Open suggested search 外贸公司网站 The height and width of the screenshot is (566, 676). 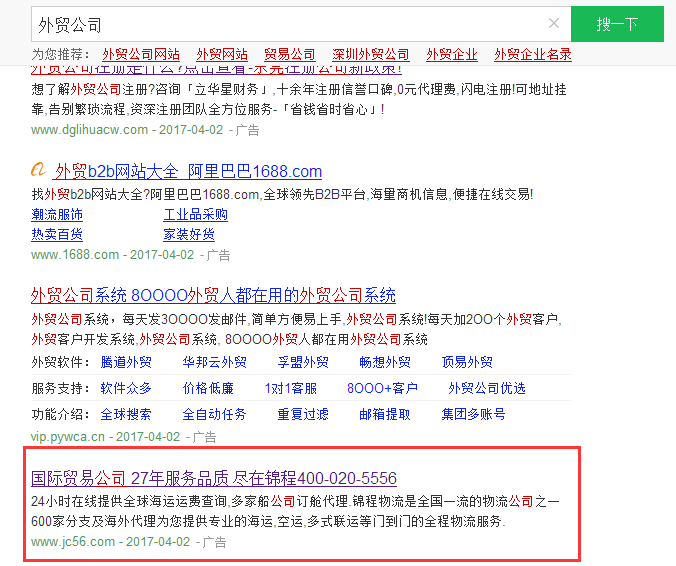point(141,54)
